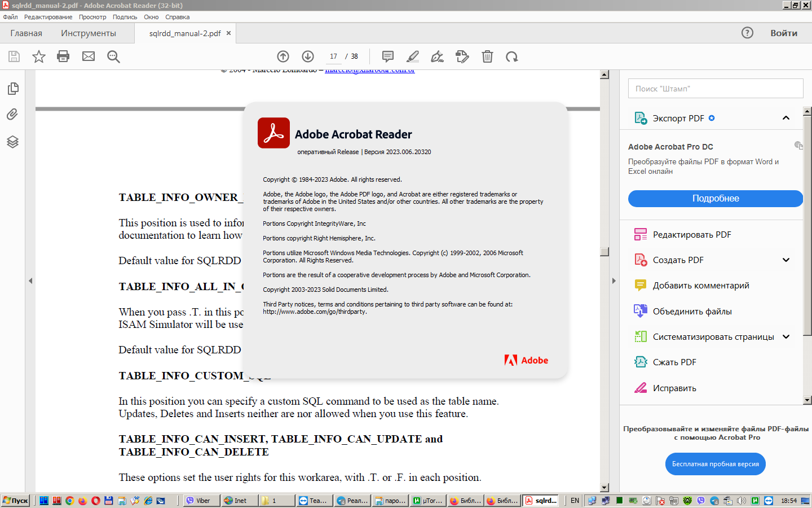This screenshot has width=812, height=508.
Task: Click the Подробнее button
Action: click(x=716, y=198)
